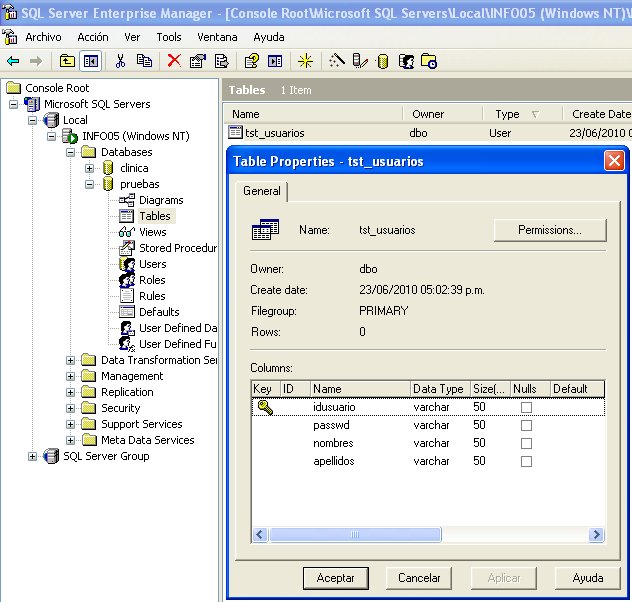Expand the SQL Server Group node
The image size is (632, 602).
pos(32,457)
